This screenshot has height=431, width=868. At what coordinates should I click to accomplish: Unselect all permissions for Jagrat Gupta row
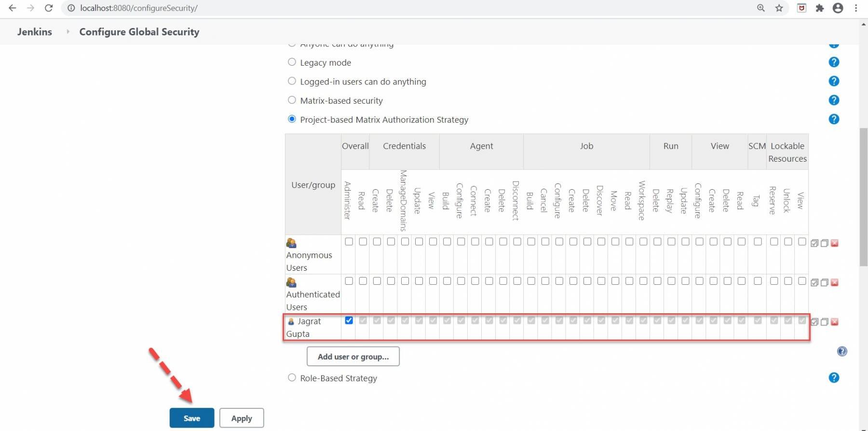[825, 322]
